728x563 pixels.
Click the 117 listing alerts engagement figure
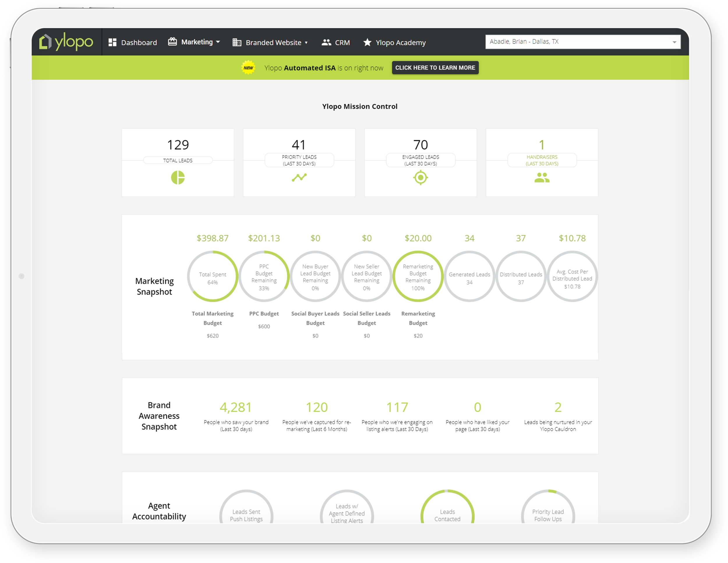coord(397,407)
